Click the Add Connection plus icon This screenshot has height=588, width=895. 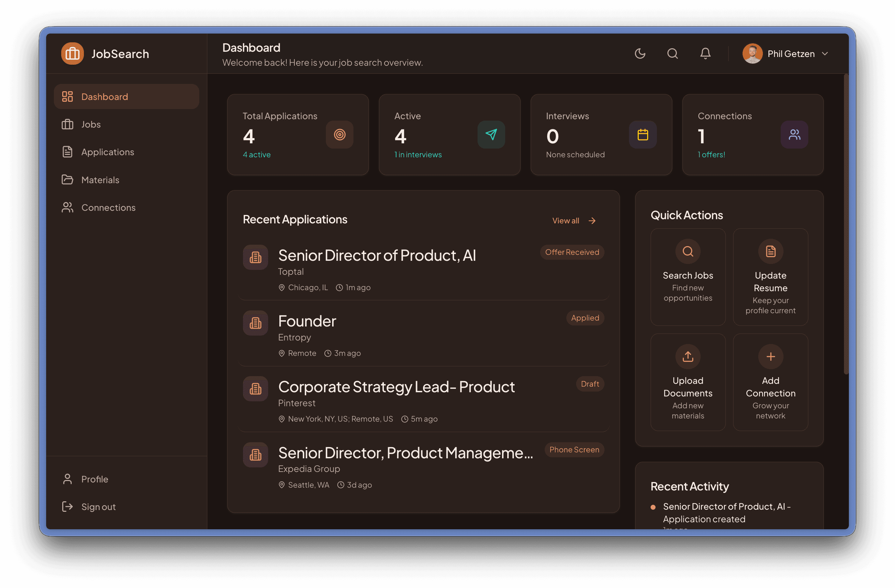coord(770,357)
